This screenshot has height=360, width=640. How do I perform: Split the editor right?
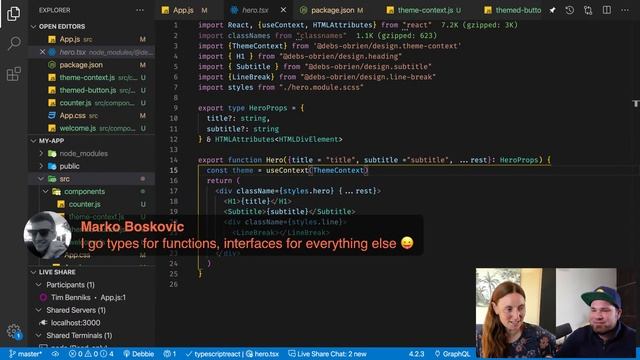click(x=607, y=10)
